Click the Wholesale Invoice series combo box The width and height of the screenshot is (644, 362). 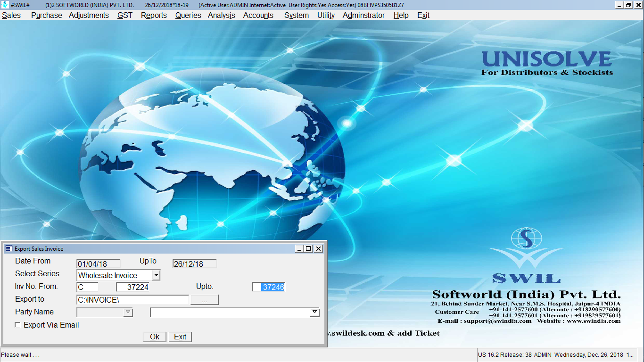pos(118,275)
